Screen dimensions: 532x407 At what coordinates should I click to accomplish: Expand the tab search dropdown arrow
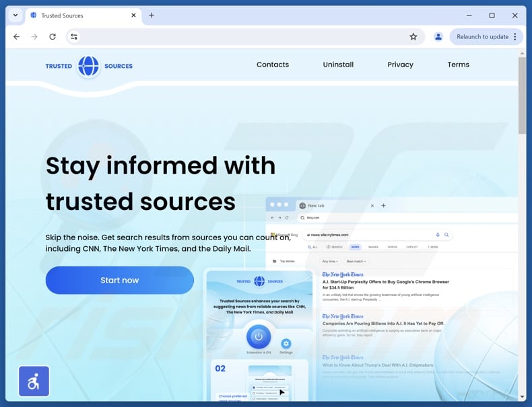15,15
